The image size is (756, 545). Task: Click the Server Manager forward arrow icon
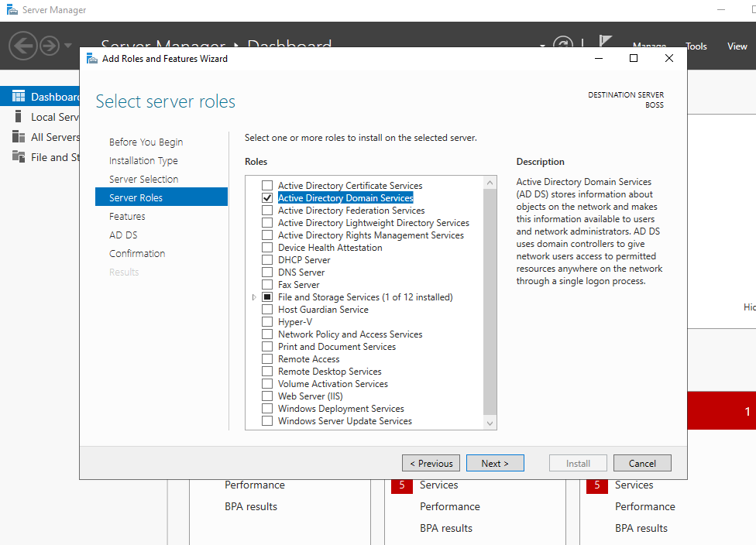click(50, 45)
